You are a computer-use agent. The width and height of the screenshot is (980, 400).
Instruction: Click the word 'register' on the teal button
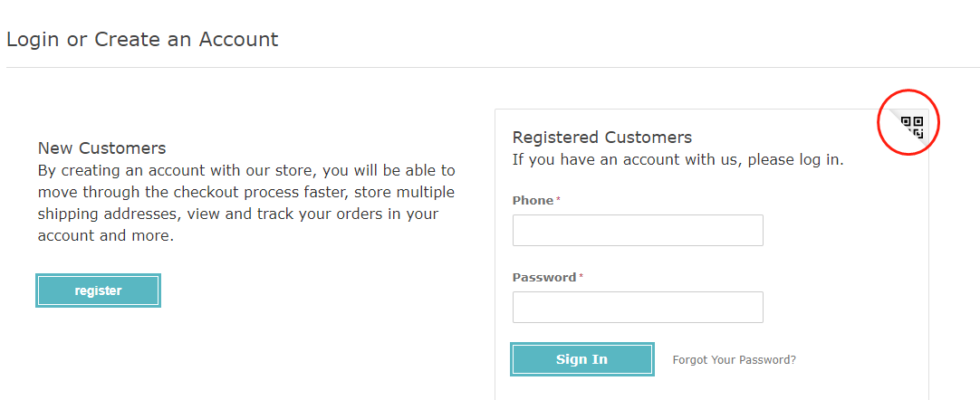pyautogui.click(x=98, y=290)
